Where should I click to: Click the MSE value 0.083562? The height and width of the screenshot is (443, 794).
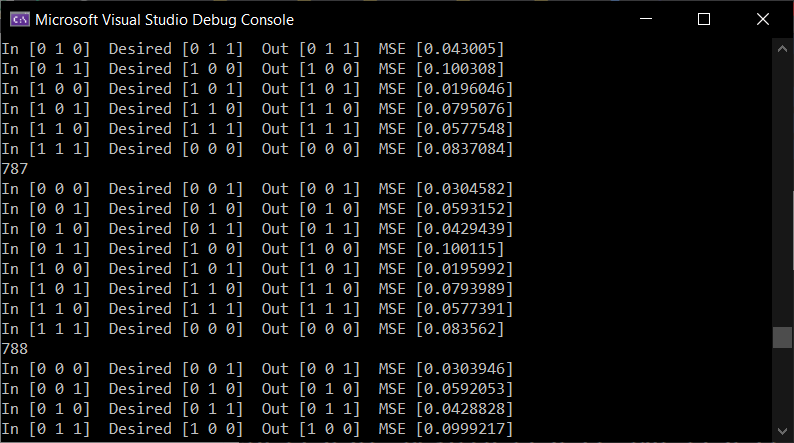coord(460,329)
